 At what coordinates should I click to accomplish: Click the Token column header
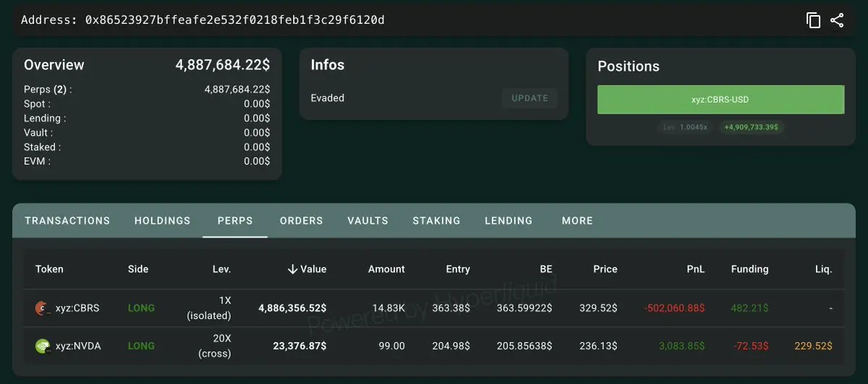click(49, 269)
